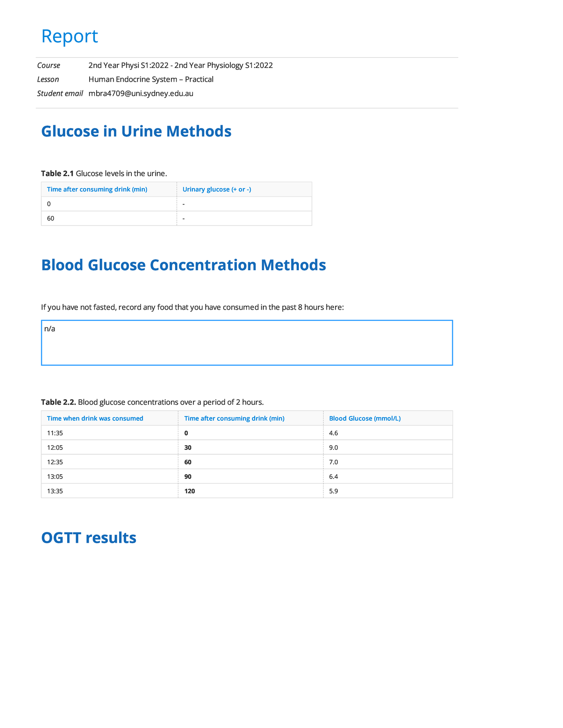Click the OGTT results heading
563x728 pixels.
tap(89, 538)
